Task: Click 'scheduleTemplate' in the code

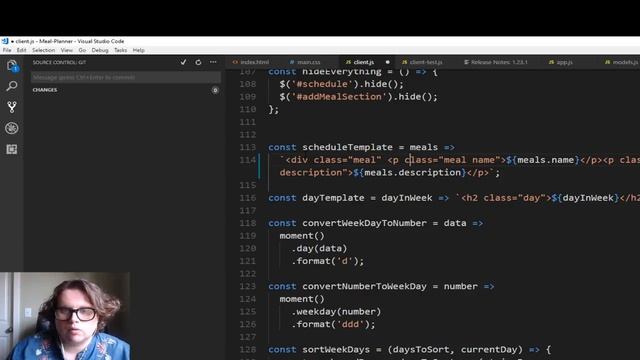Action: tap(347, 147)
